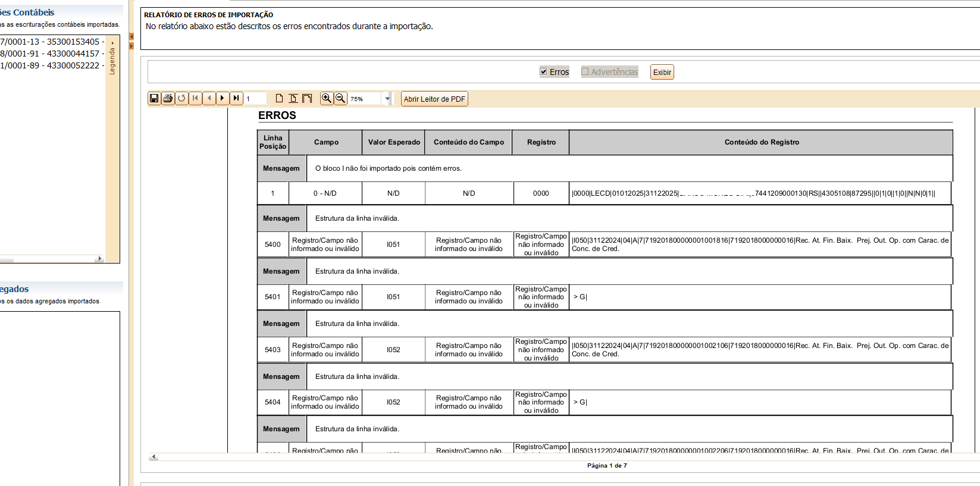Image resolution: width=980 pixels, height=486 pixels.
Task: Click the Conteúdo do Campo column header
Action: point(469,142)
